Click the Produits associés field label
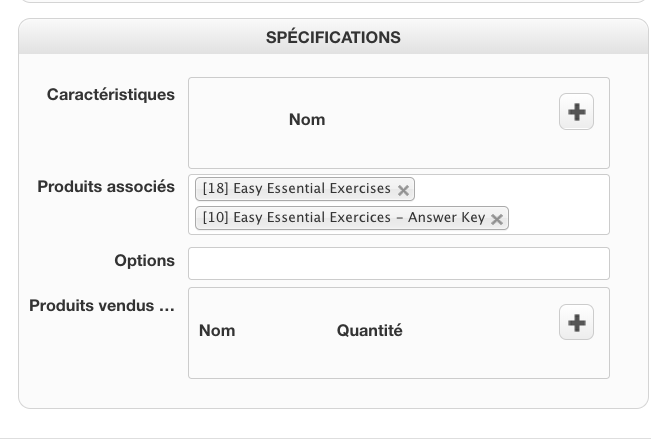 point(106,187)
